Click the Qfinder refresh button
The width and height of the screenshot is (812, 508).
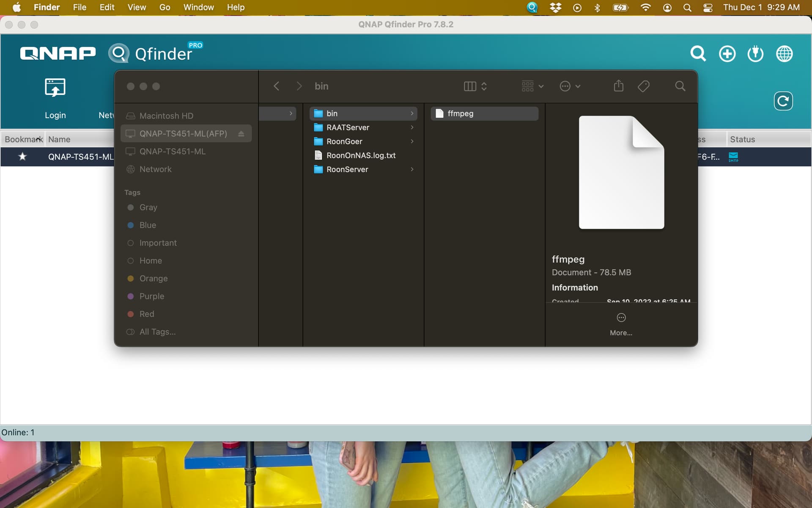tap(783, 101)
